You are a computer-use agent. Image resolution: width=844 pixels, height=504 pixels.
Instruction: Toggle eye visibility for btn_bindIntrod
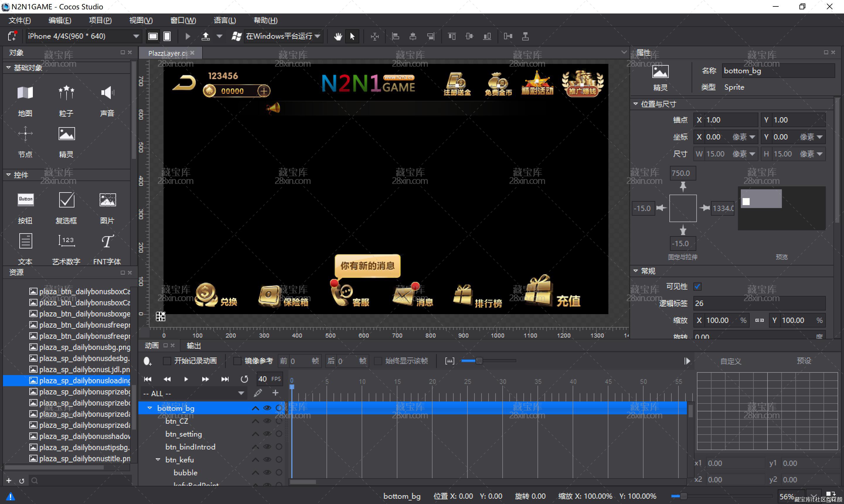click(x=267, y=447)
